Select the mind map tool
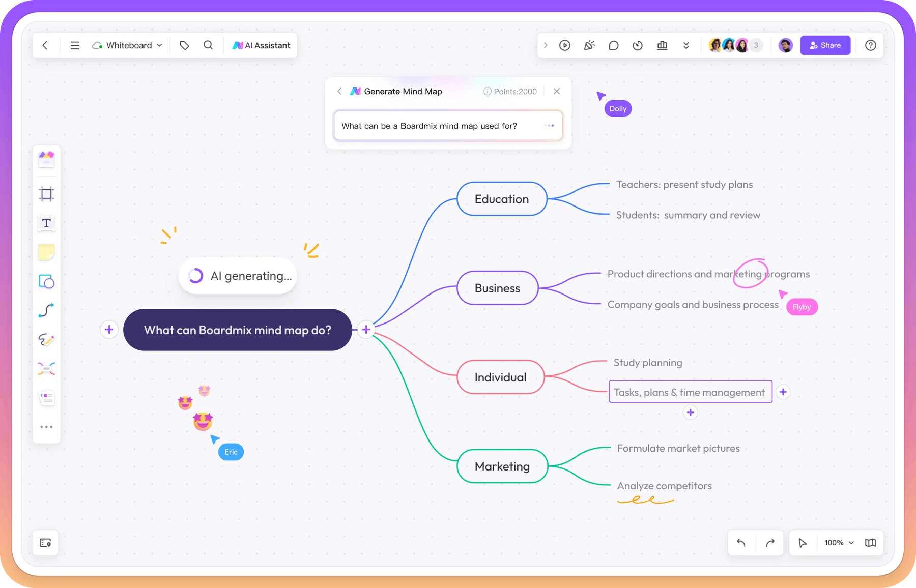Screen dimensions: 916x588 [x=46, y=368]
